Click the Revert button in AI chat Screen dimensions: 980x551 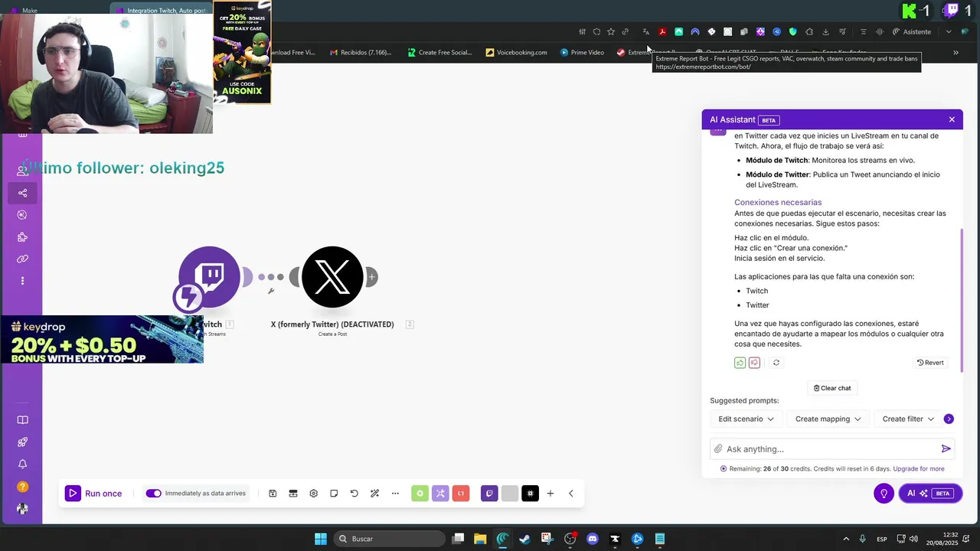coord(930,363)
